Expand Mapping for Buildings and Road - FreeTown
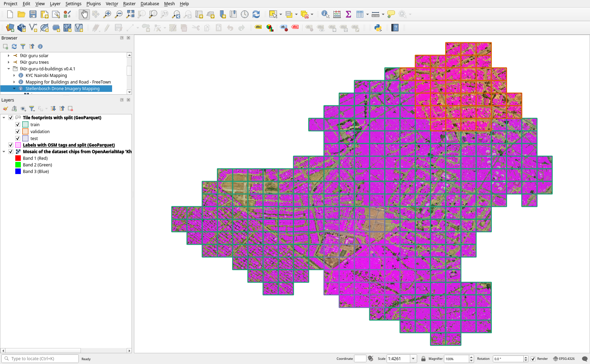Viewport: 590px width, 364px height. click(x=14, y=82)
